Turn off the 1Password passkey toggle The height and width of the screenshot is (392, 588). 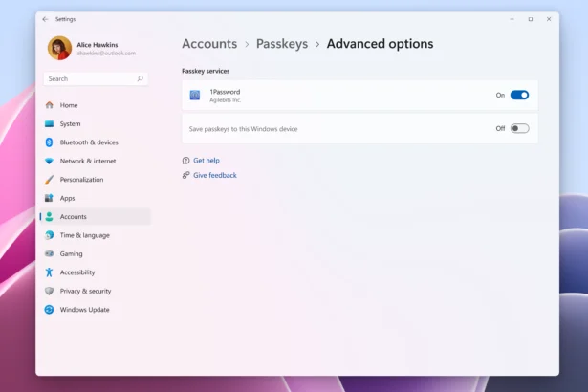(519, 95)
